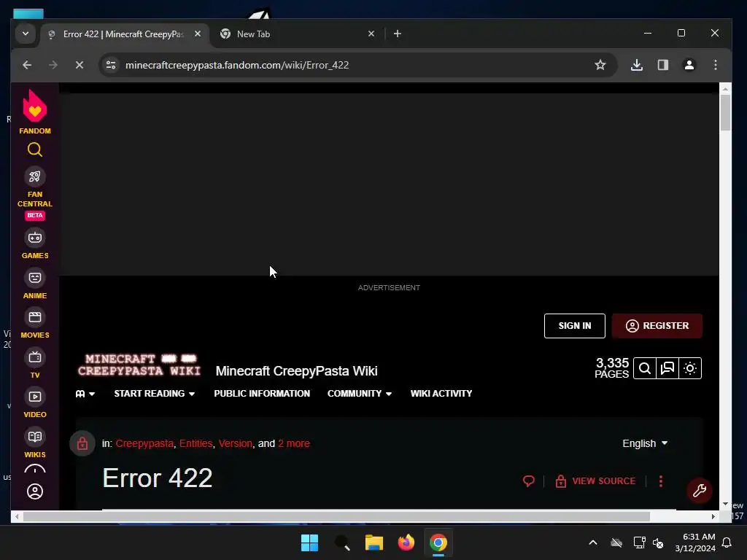Toggle Chrome side panel icon
747x560 pixels.
coord(662,65)
